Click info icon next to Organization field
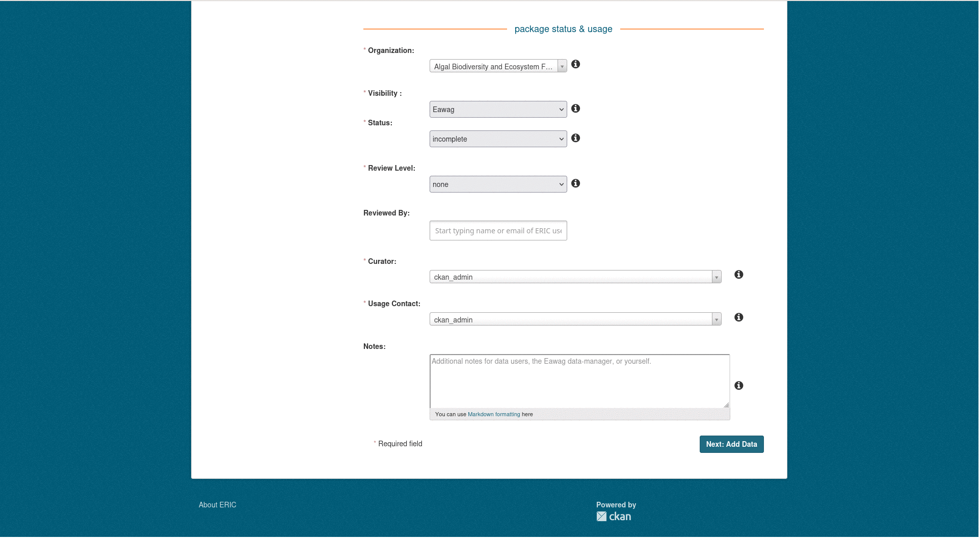Image resolution: width=980 pixels, height=540 pixels. [x=575, y=64]
